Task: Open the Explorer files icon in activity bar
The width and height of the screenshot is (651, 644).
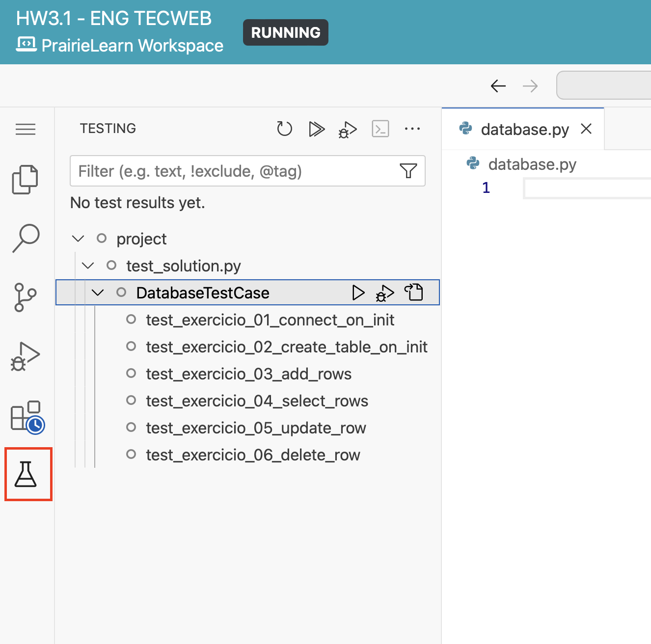Action: click(25, 180)
